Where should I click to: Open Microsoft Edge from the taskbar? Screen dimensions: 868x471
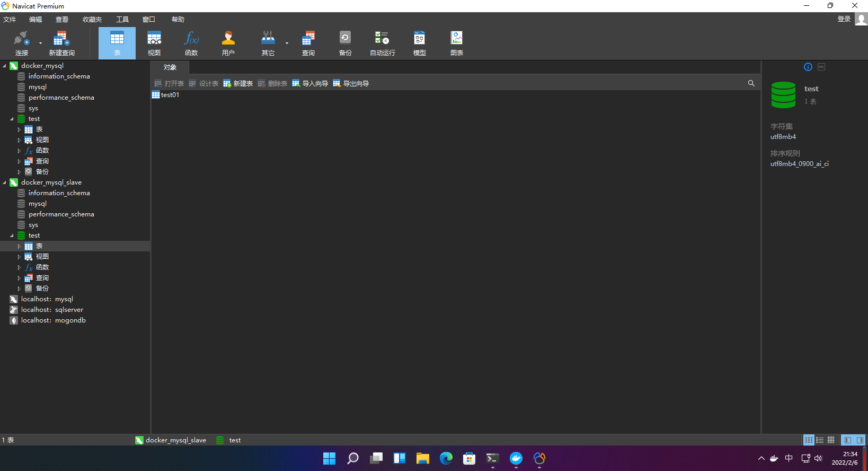point(446,458)
